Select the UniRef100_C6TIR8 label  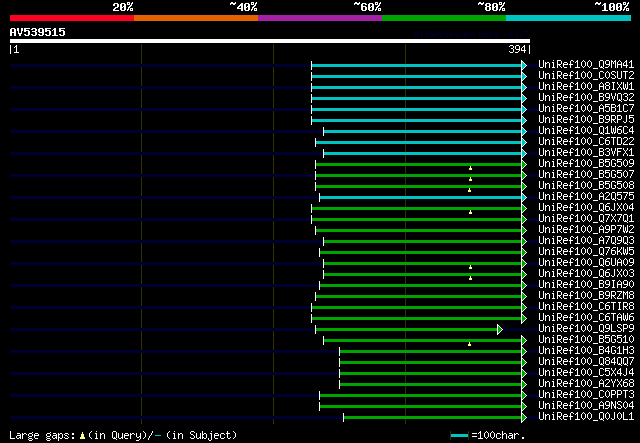click(x=586, y=307)
